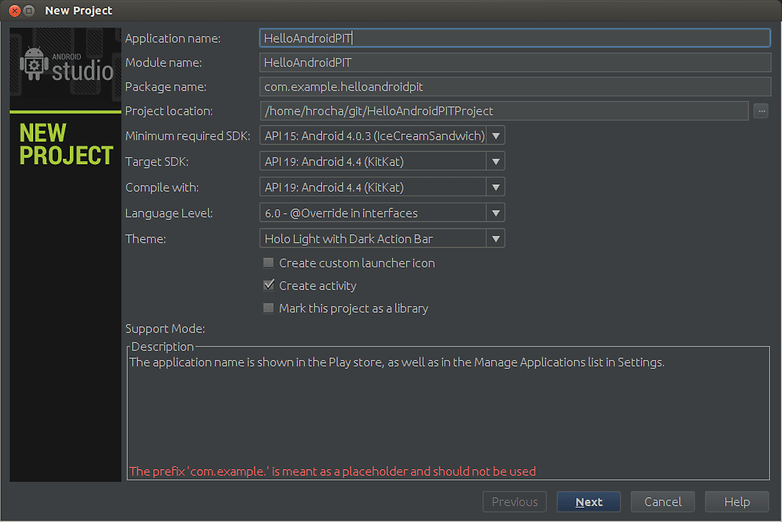This screenshot has height=522, width=782.
Task: Enable Create custom launcher icon checkbox
Action: tap(268, 263)
